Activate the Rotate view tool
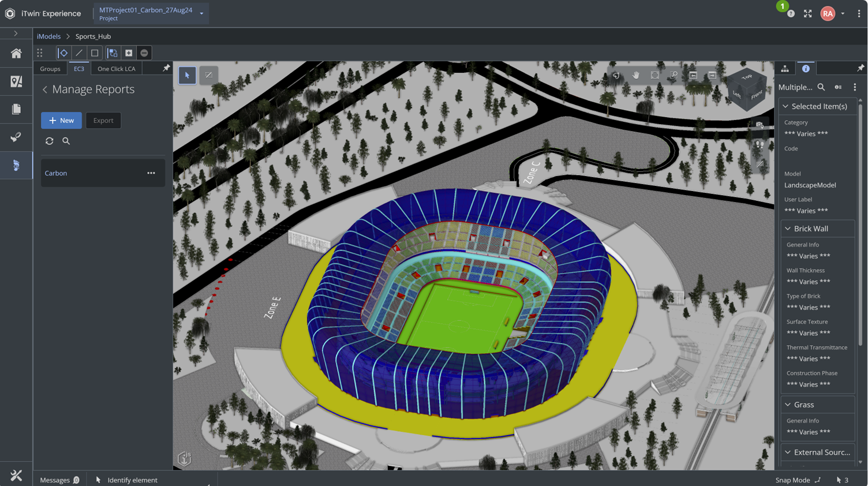 [616, 75]
